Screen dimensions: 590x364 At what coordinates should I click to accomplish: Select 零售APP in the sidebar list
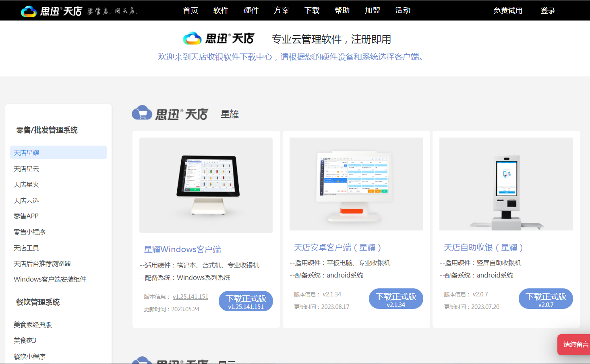click(26, 216)
